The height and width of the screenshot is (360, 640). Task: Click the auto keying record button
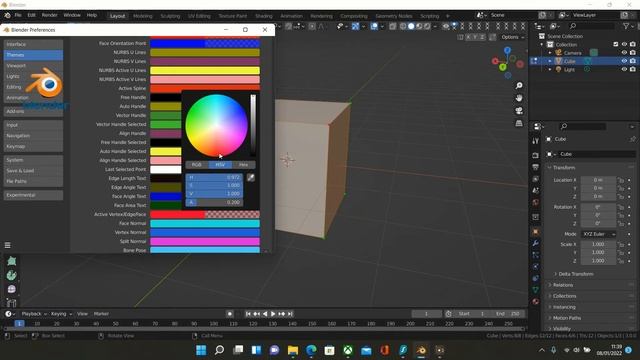[x=230, y=313]
